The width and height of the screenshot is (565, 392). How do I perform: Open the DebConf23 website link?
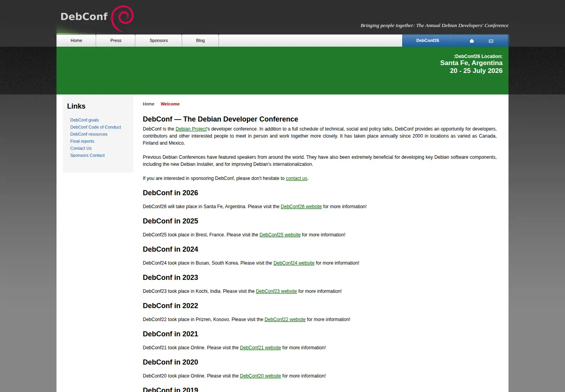(276, 291)
